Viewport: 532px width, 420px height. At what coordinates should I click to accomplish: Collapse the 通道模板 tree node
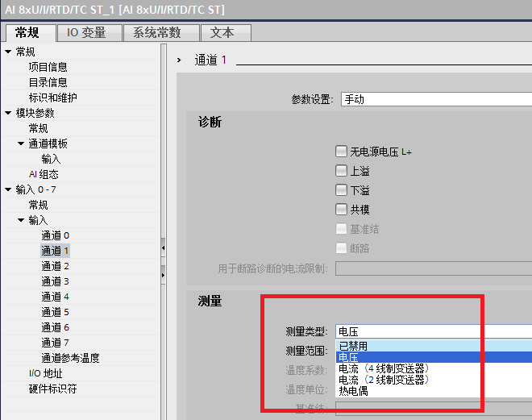click(21, 143)
